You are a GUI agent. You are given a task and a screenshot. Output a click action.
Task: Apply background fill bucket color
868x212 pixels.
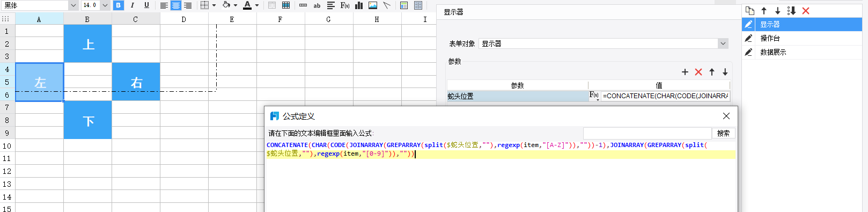pos(226,5)
